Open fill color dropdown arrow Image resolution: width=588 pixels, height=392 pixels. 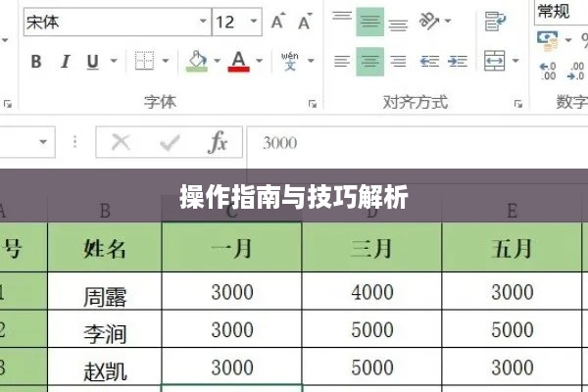[218, 61]
